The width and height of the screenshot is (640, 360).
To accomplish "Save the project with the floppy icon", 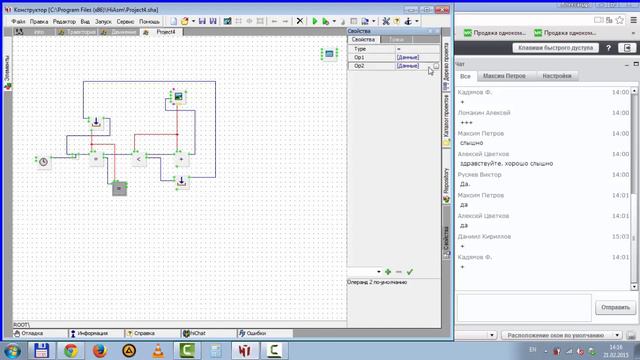I will 202,21.
